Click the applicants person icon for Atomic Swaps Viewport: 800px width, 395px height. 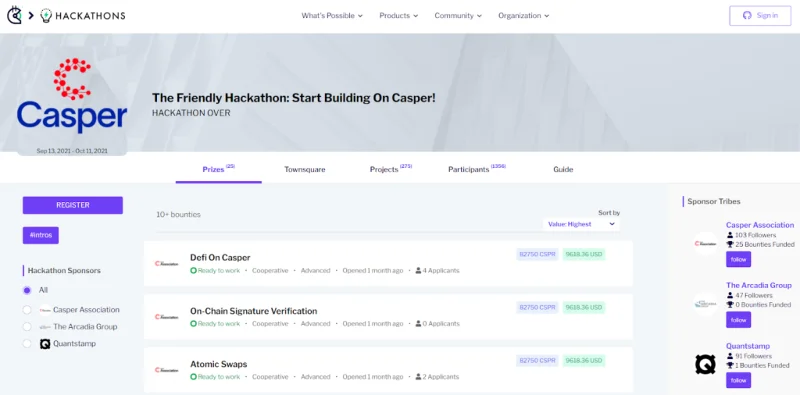coord(418,377)
